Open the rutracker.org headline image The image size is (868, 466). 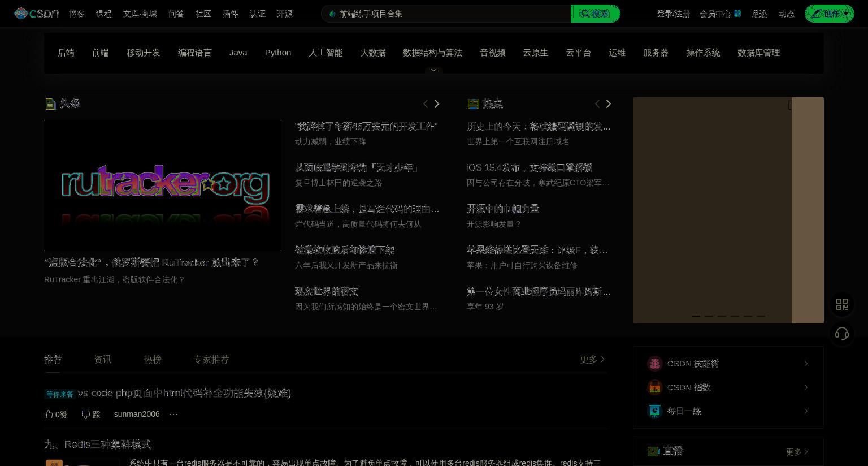pos(163,185)
